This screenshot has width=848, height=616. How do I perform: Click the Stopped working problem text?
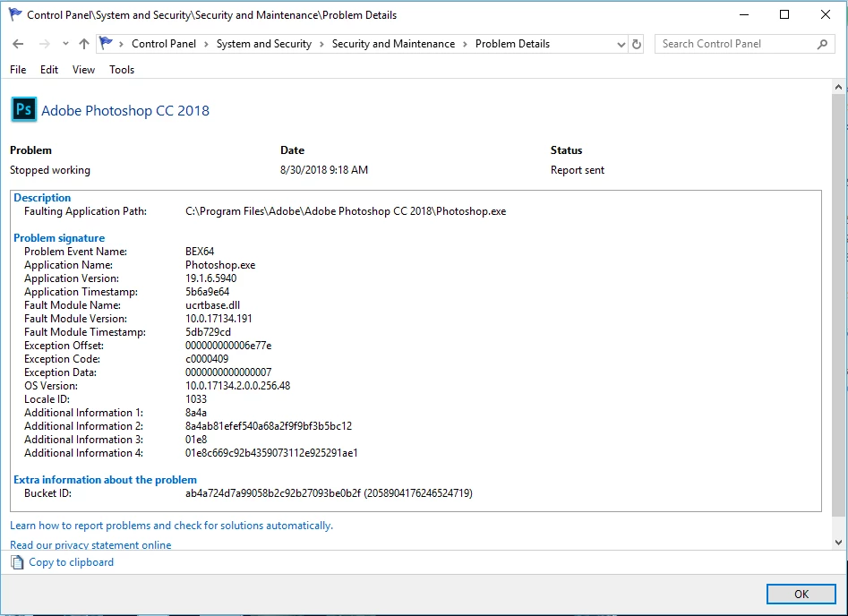click(x=50, y=170)
